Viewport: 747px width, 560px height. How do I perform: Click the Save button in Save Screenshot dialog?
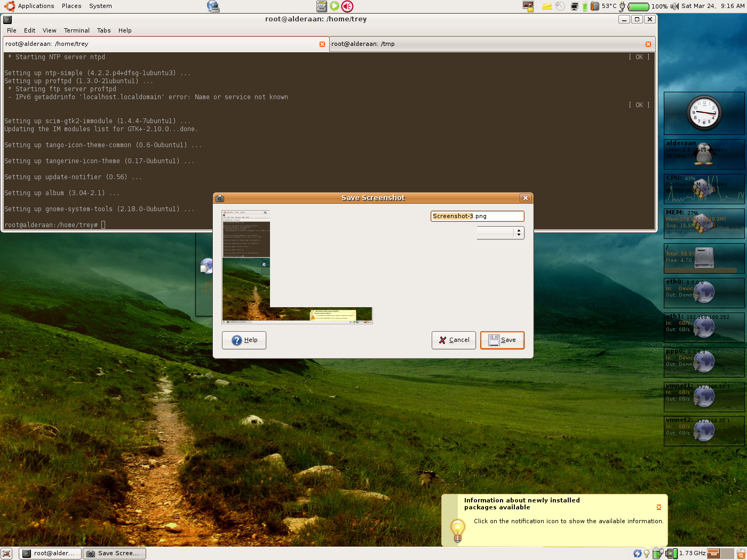502,340
